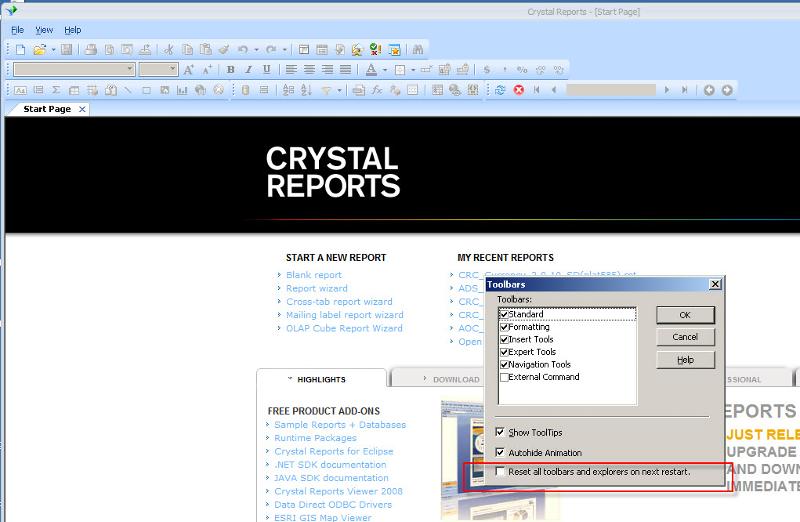Click the Justify alignment icon

click(x=345, y=69)
